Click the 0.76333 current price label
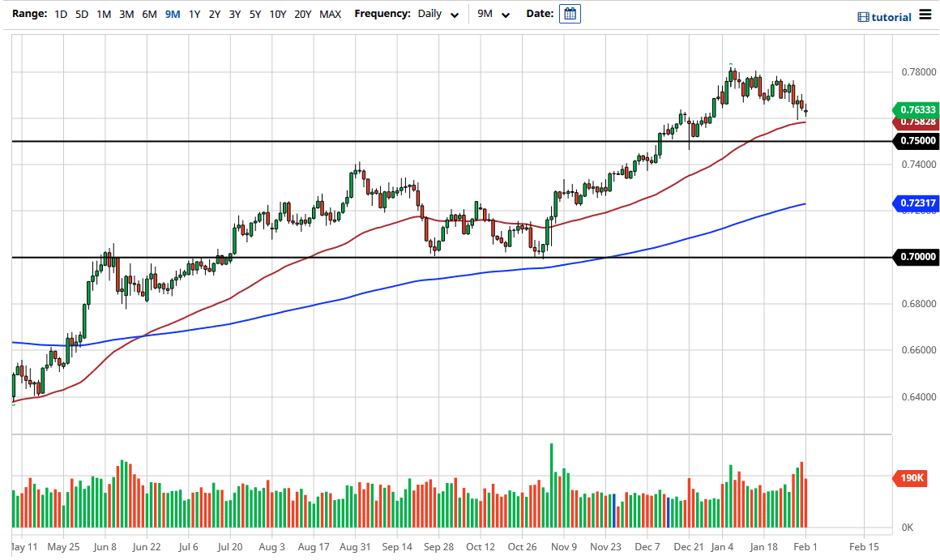Screen dimensions: 940x560 click(916, 109)
